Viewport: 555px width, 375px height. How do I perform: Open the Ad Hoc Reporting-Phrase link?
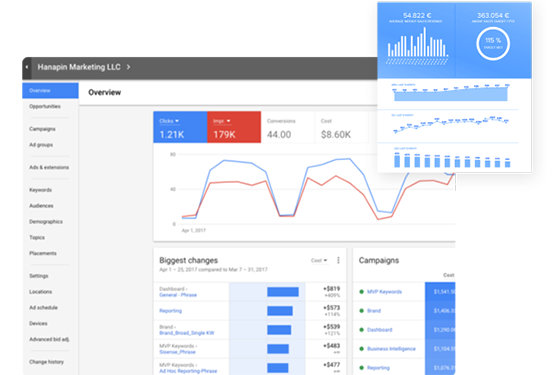click(188, 371)
